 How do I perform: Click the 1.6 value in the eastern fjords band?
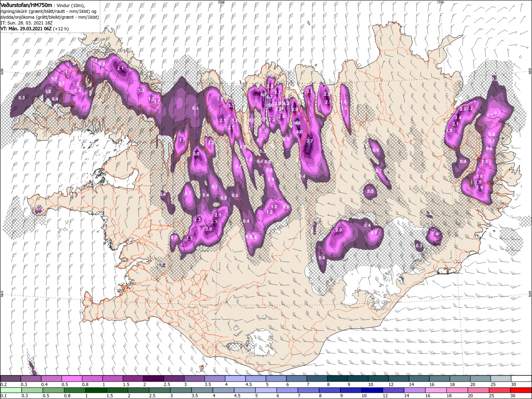(480, 177)
